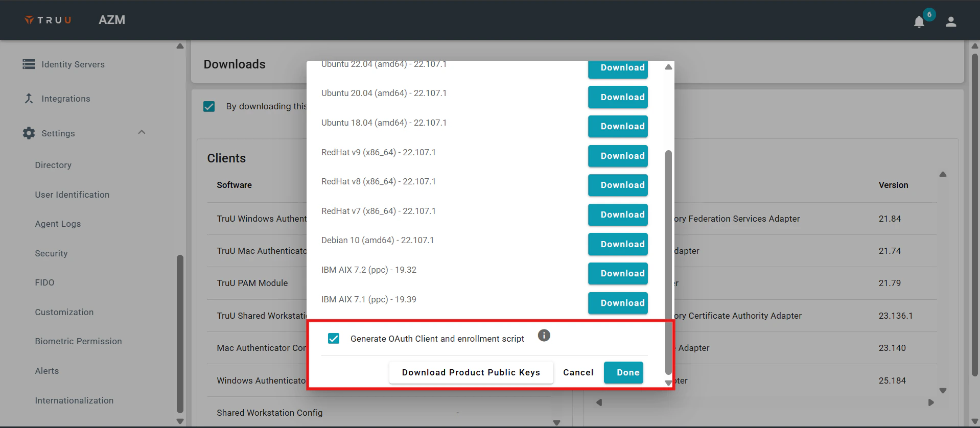This screenshot has width=980, height=428.
Task: Click the Software column header
Action: [x=234, y=185]
